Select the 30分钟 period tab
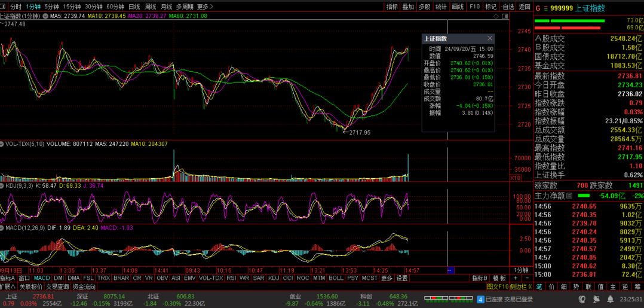644x308 pixels. coord(93,7)
